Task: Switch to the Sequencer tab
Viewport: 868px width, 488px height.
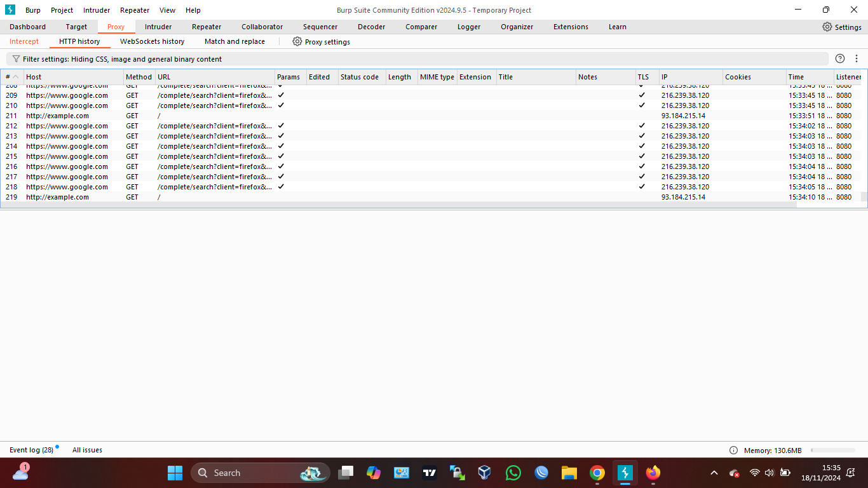Action: [x=320, y=27]
